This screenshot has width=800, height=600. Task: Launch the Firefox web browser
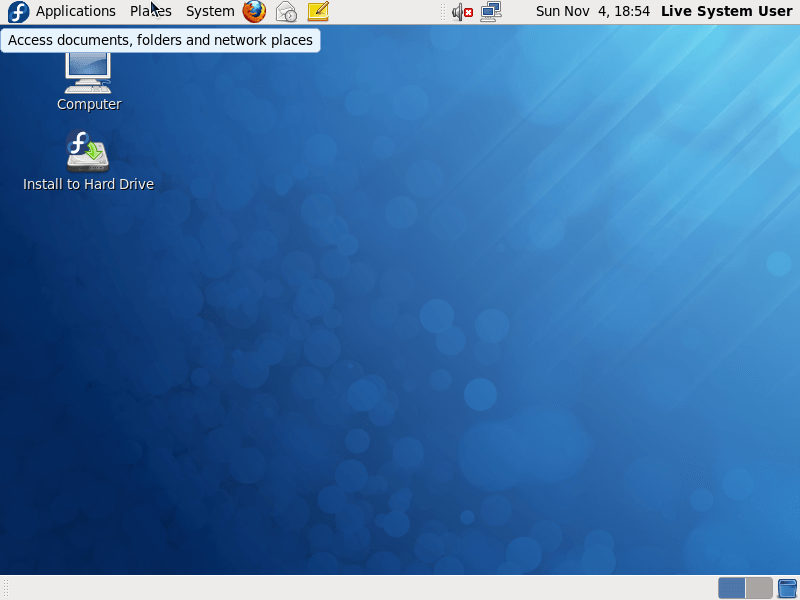point(254,11)
